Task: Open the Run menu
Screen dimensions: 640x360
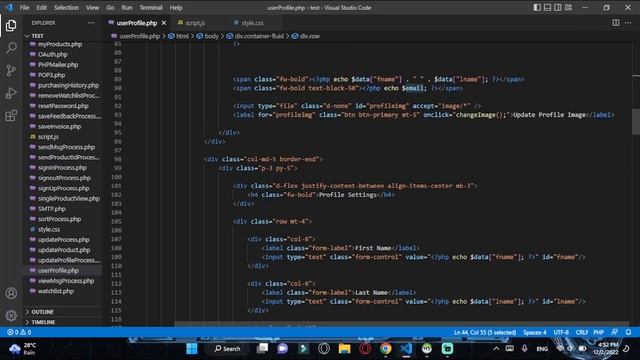Action: coord(127,7)
